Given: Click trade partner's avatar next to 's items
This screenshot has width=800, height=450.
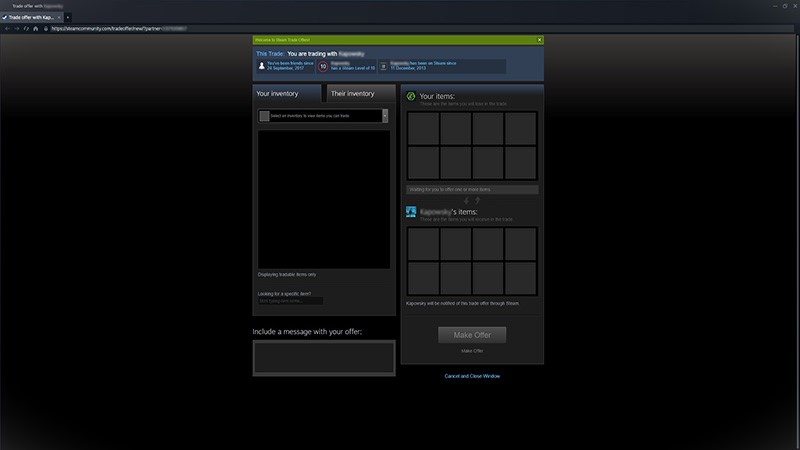Looking at the screenshot, I should (411, 212).
